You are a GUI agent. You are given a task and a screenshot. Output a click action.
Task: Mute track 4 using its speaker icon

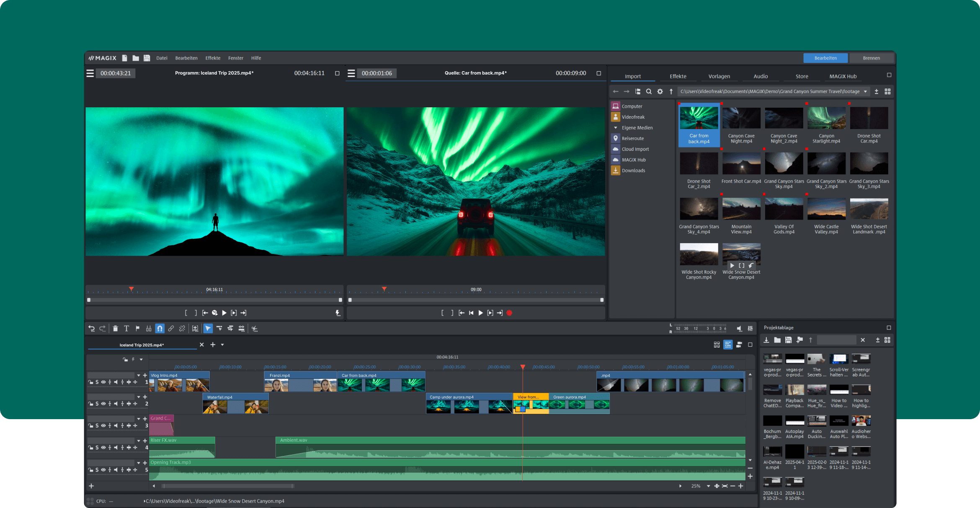[116, 447]
